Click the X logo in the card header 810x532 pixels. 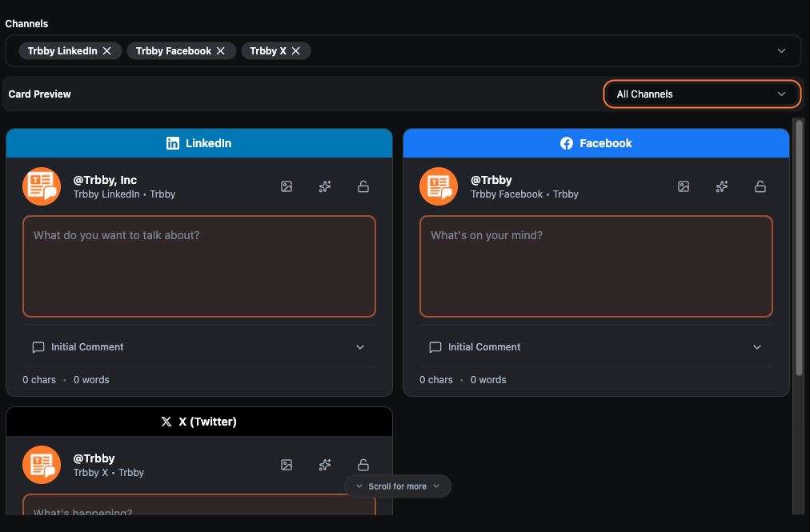coord(166,422)
